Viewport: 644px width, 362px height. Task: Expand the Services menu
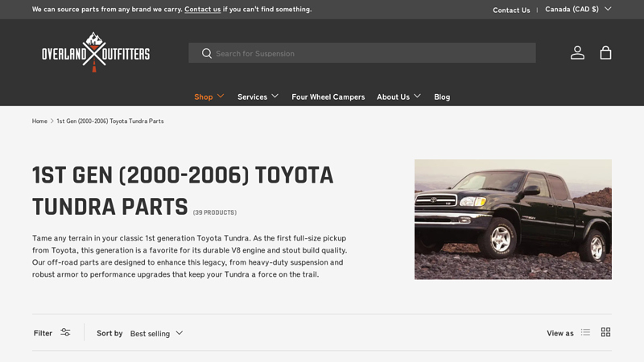click(258, 97)
